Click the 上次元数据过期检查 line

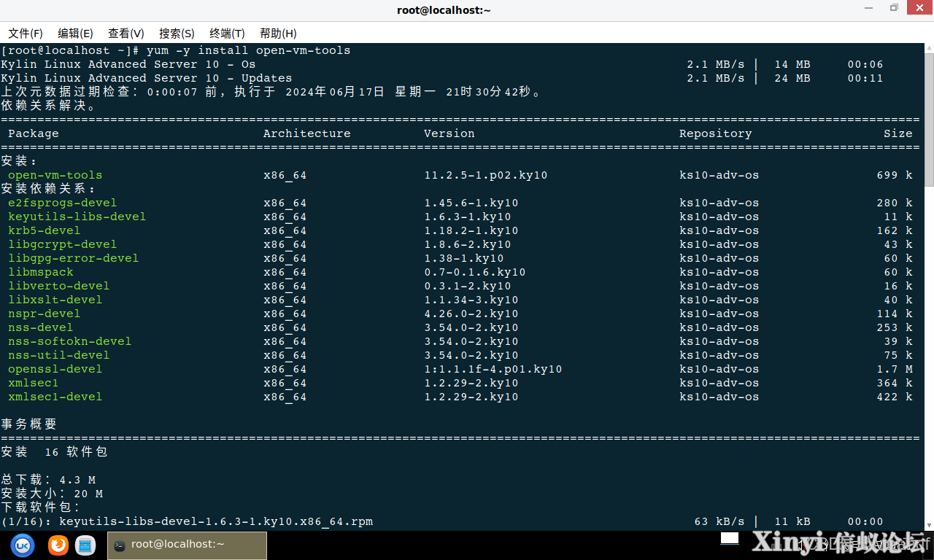273,92
